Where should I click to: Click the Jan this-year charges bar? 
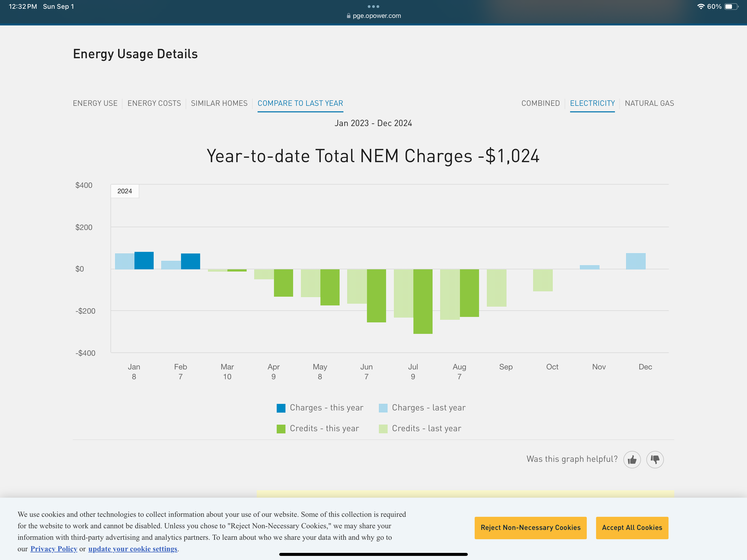144,260
